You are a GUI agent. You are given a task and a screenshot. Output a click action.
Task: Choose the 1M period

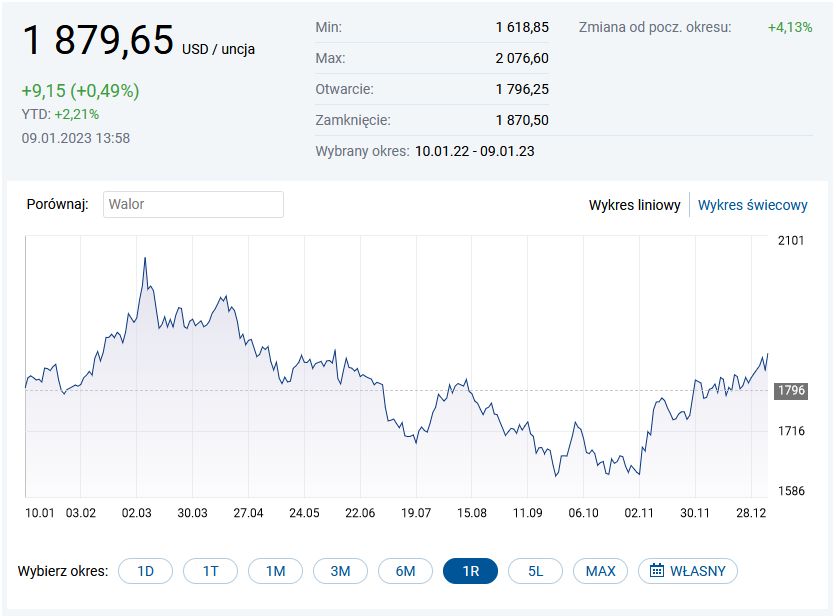pyautogui.click(x=275, y=571)
